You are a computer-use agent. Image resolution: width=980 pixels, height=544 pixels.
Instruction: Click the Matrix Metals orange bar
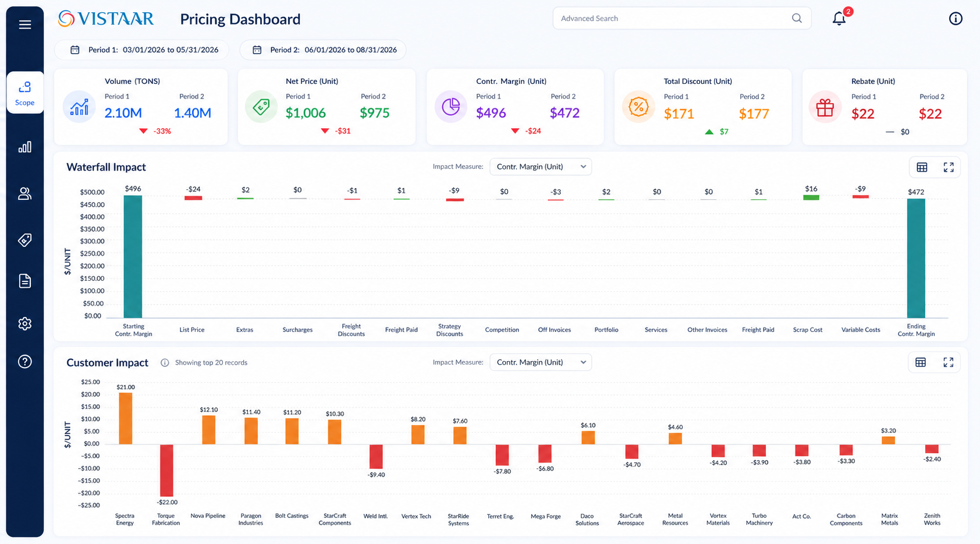point(888,440)
